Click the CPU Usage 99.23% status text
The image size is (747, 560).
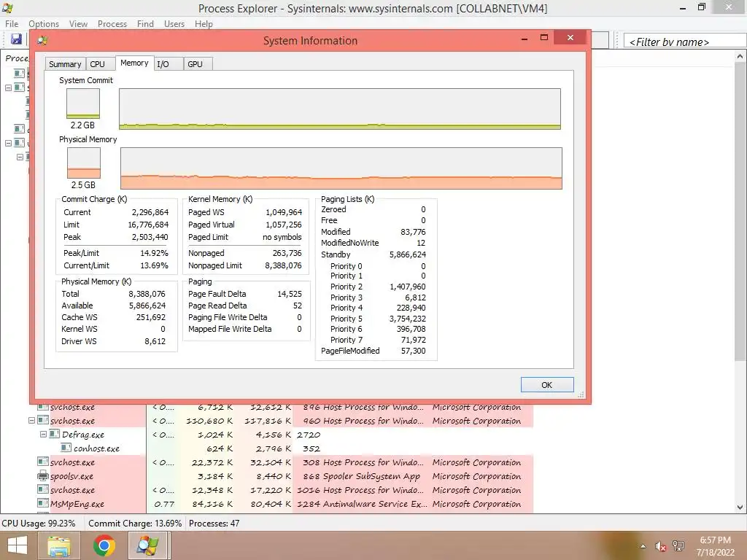pyautogui.click(x=39, y=523)
